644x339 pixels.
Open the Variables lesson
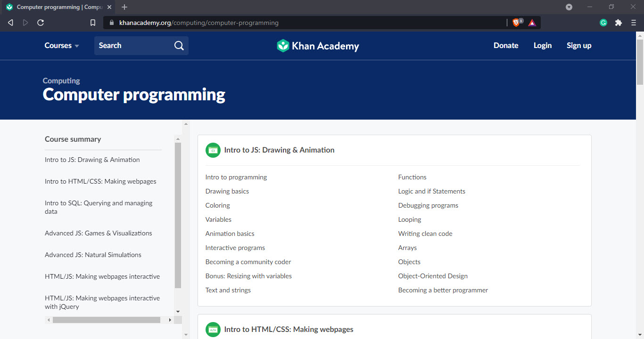(x=218, y=220)
